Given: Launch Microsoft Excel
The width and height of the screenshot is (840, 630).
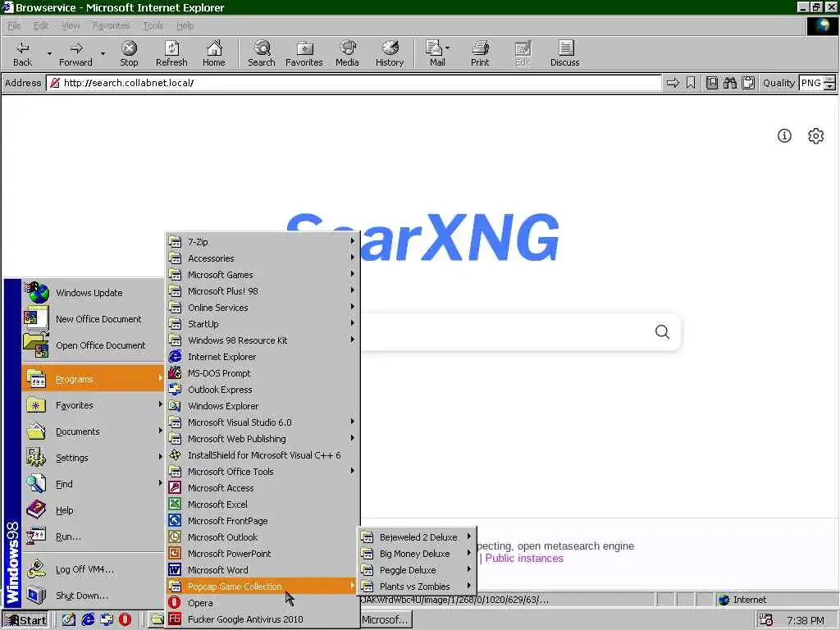Looking at the screenshot, I should click(262, 504).
